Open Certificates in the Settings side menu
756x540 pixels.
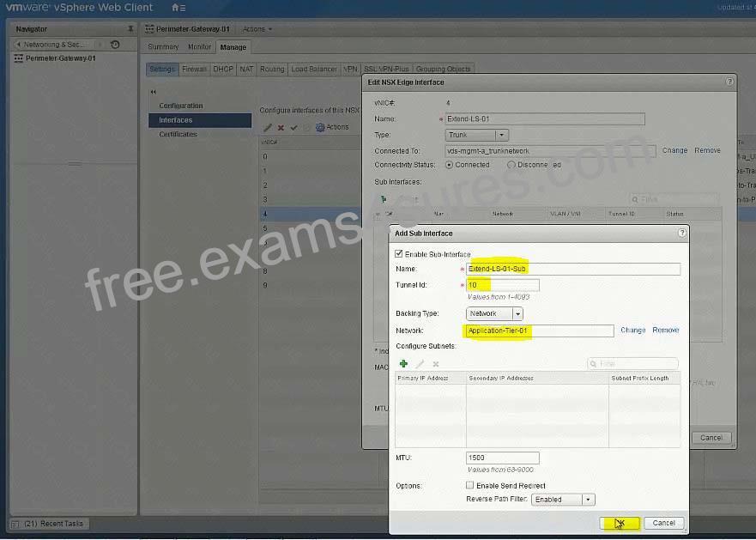click(x=178, y=134)
